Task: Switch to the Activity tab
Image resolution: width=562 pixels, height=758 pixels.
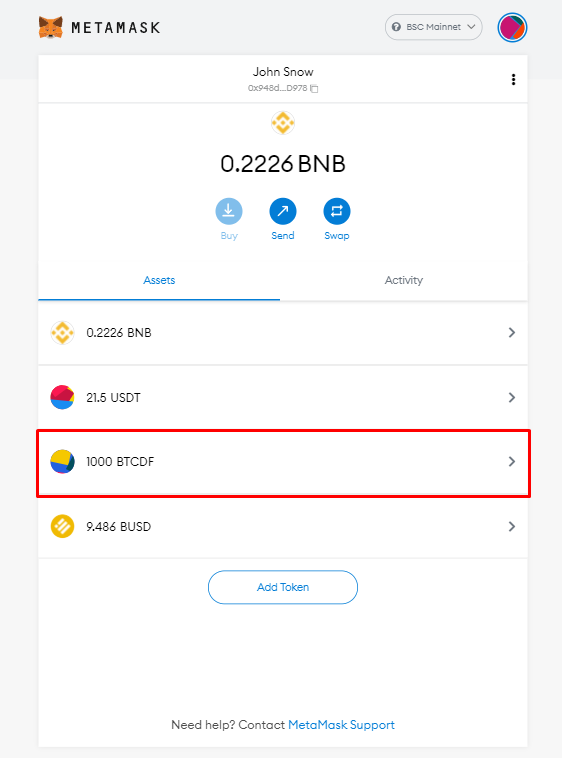Action: (x=403, y=280)
